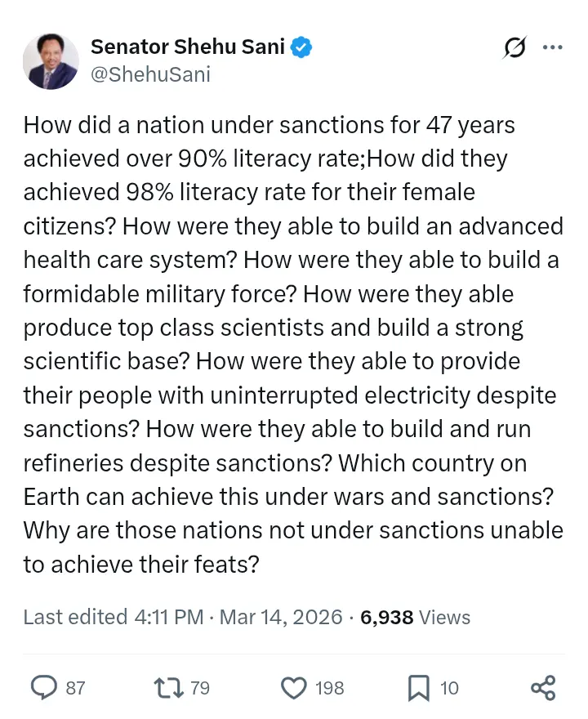Share the tweet with the share icon
The image size is (588, 719).
[543, 688]
